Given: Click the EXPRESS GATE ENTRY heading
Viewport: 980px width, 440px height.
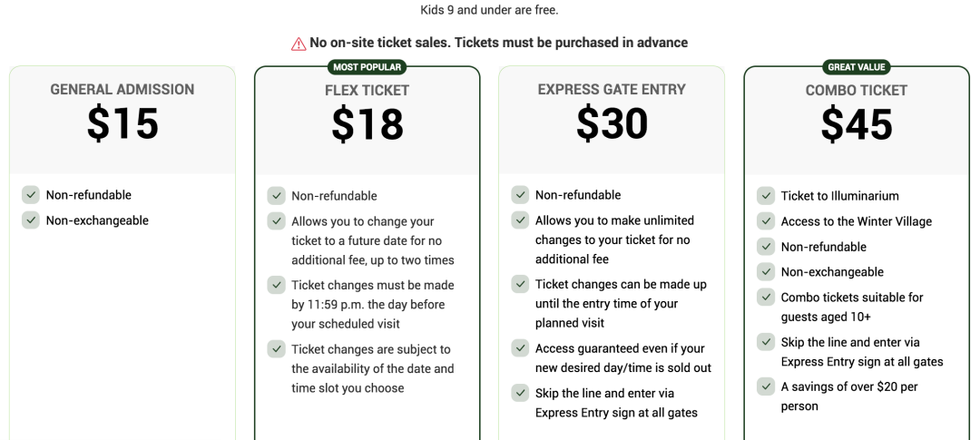Looking at the screenshot, I should 612,90.
